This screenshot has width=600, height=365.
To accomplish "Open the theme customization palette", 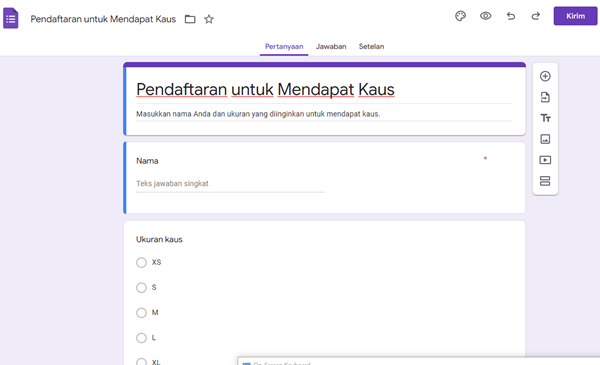I will tap(460, 16).
